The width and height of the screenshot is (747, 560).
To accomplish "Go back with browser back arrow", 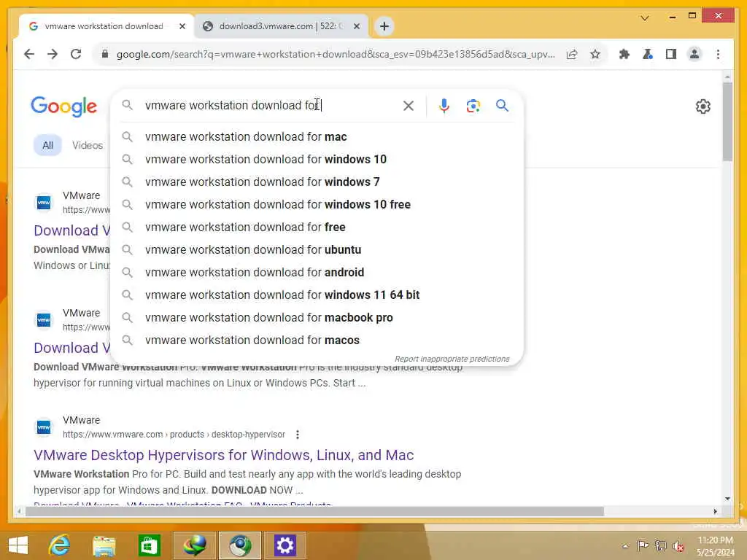I will pos(29,54).
